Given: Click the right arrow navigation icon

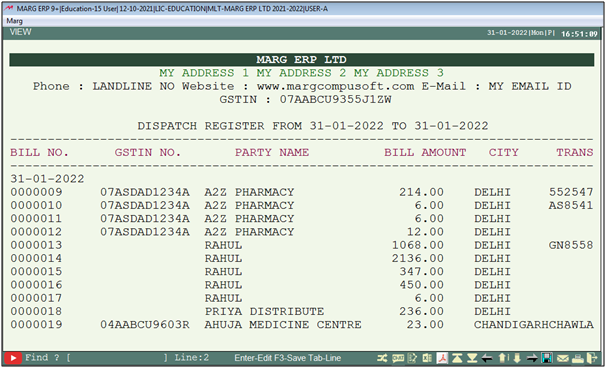Looking at the screenshot, I should (532, 358).
